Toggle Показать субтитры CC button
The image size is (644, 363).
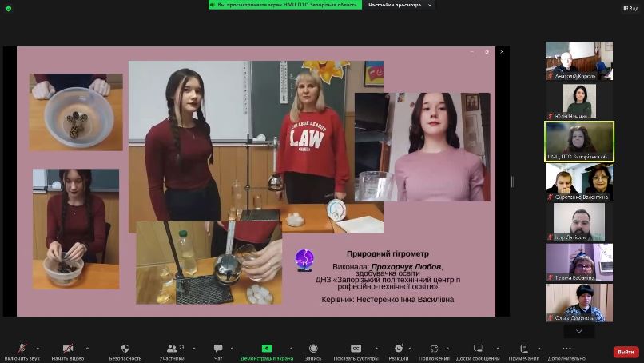(356, 348)
